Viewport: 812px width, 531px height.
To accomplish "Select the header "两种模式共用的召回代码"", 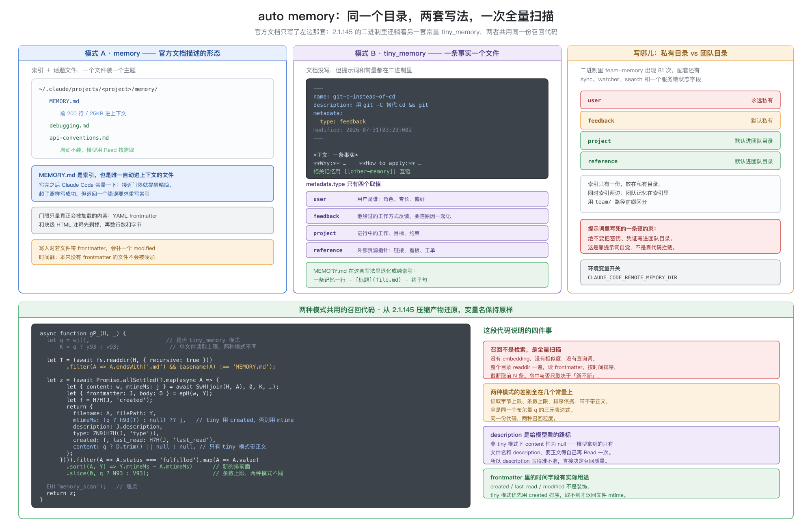I will (406, 310).
